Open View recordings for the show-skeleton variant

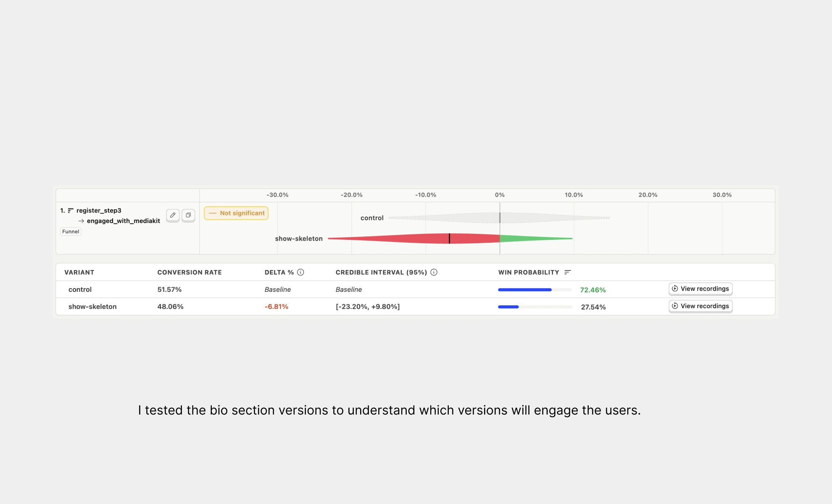(x=700, y=306)
